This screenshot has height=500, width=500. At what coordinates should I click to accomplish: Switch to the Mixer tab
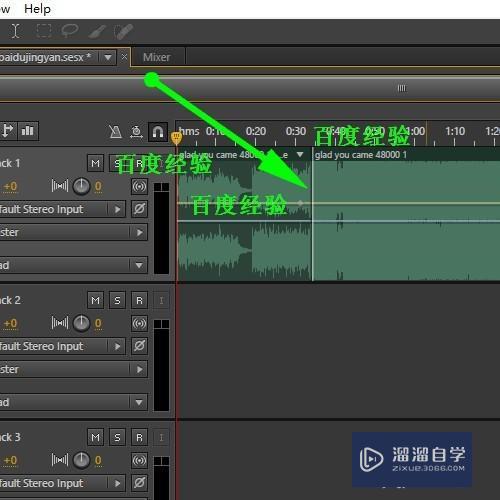(157, 57)
